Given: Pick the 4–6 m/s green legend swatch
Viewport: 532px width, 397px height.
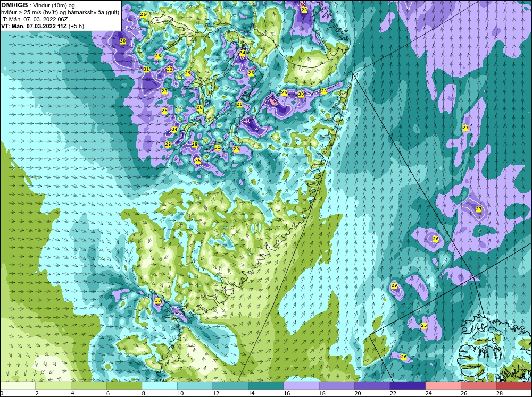Looking at the screenshot, I should tap(88, 386).
